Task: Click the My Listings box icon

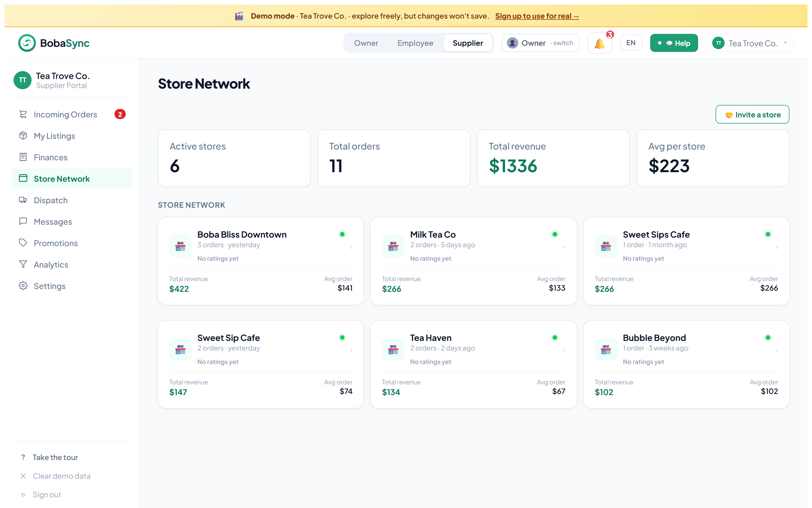Action: 23,136
